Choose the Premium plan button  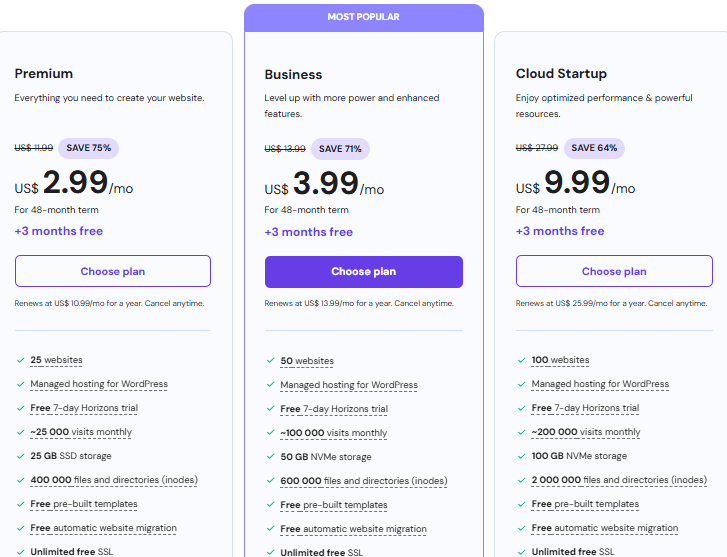tap(113, 271)
